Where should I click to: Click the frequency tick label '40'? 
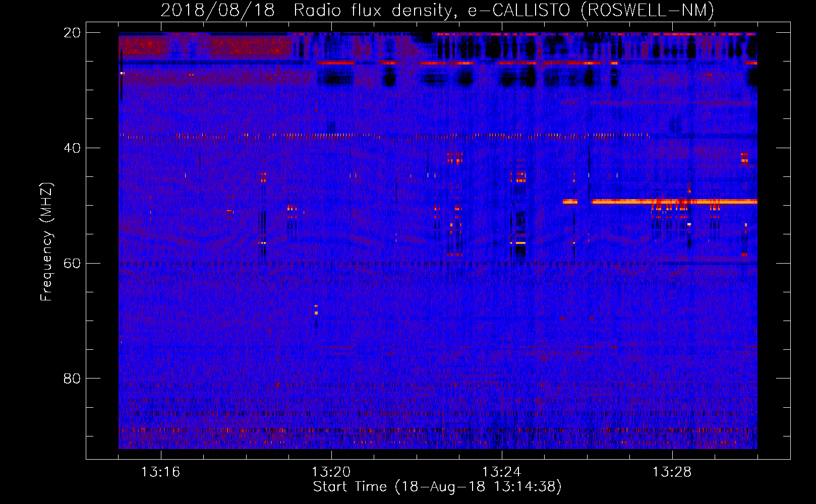[x=72, y=148]
